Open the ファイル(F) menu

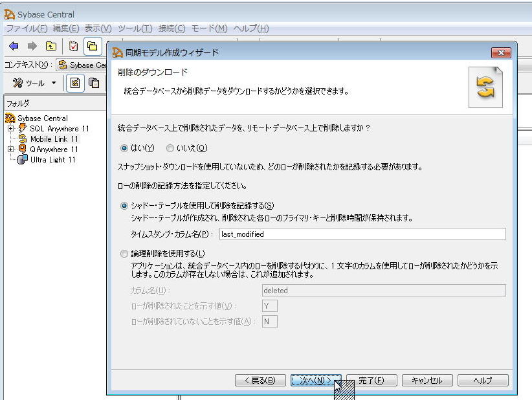(27, 28)
